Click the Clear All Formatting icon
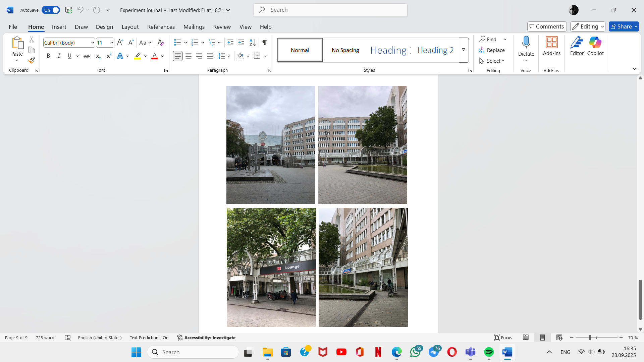Image resolution: width=644 pixels, height=362 pixels. click(161, 43)
